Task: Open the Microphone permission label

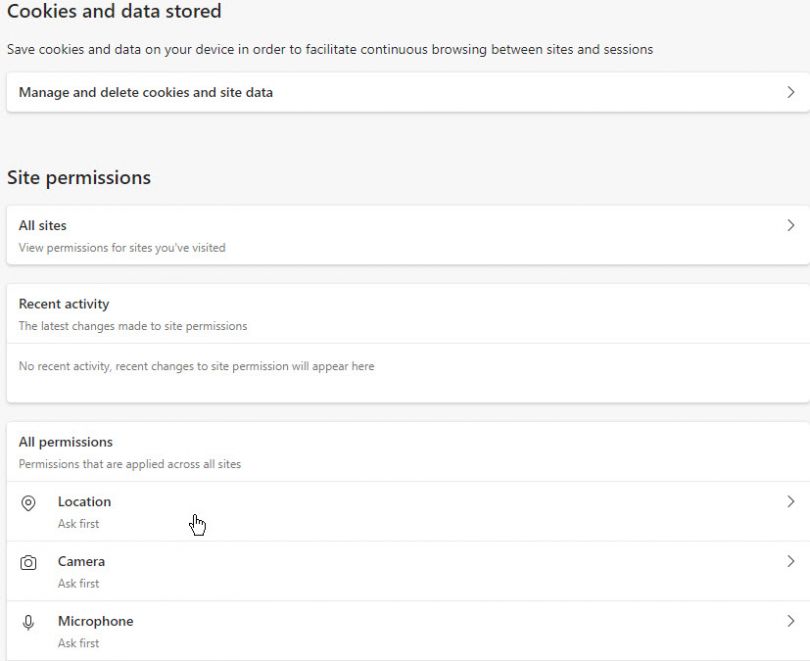Action: click(x=95, y=621)
